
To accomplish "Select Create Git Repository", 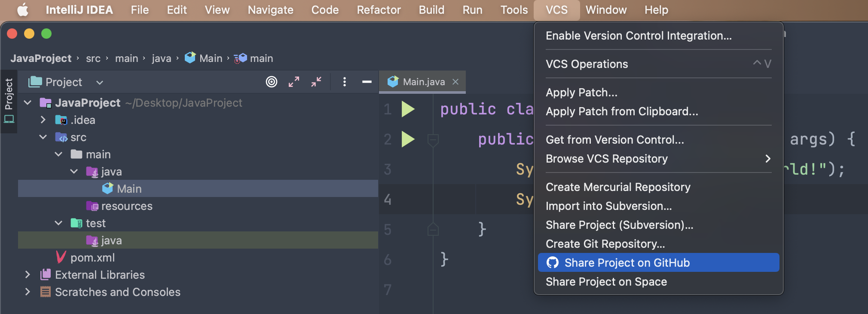I will (x=658, y=244).
